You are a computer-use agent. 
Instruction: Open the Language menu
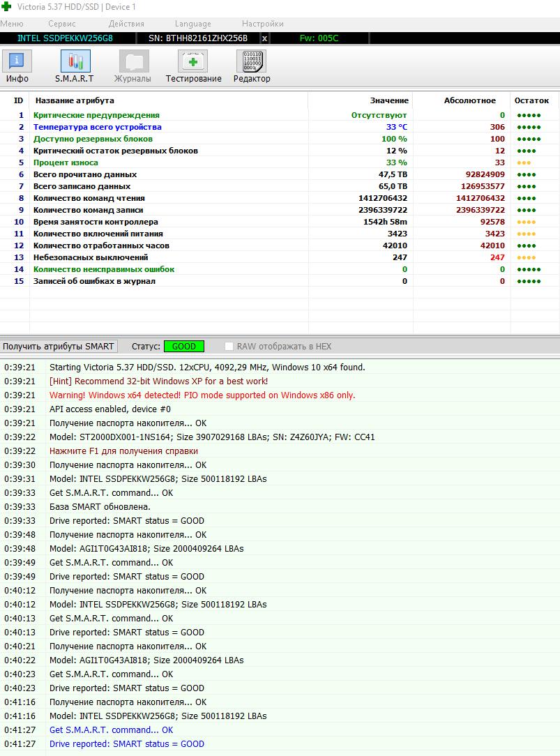192,24
